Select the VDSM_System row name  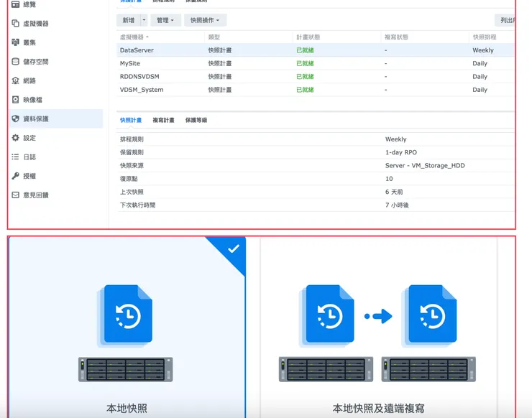pyautogui.click(x=142, y=90)
